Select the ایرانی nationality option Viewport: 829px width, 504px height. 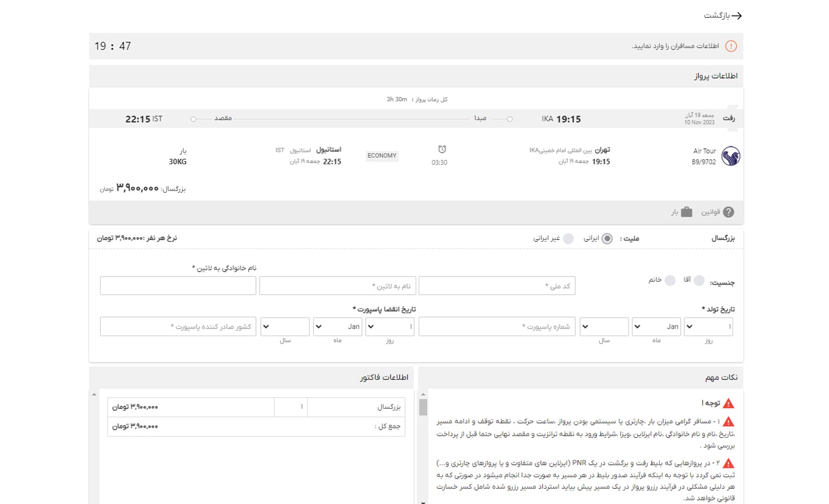[607, 238]
